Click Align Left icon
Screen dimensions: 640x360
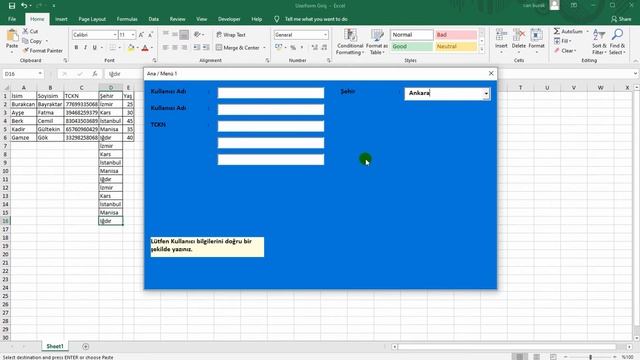(x=165, y=48)
